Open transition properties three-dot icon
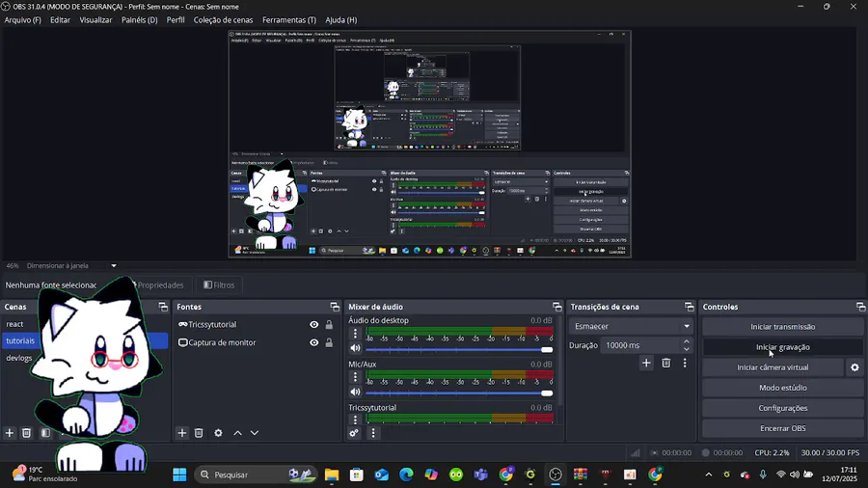 (685, 363)
